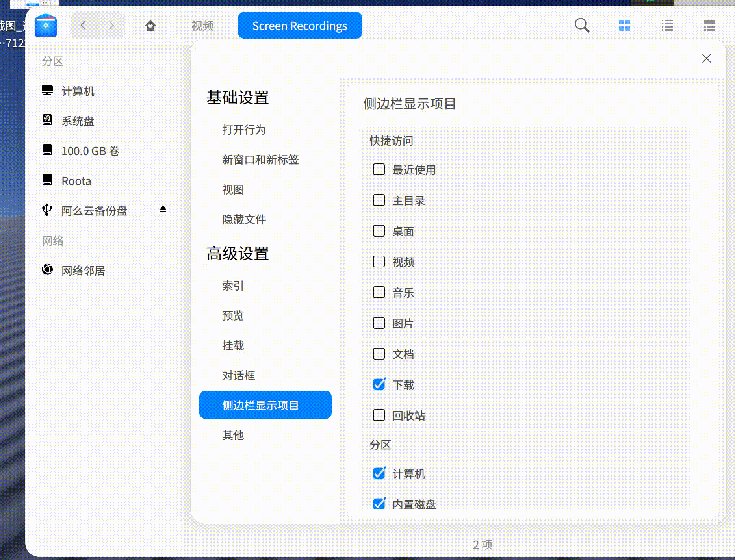This screenshot has height=560, width=735.
Task: Switch to list view layout
Action: (667, 25)
